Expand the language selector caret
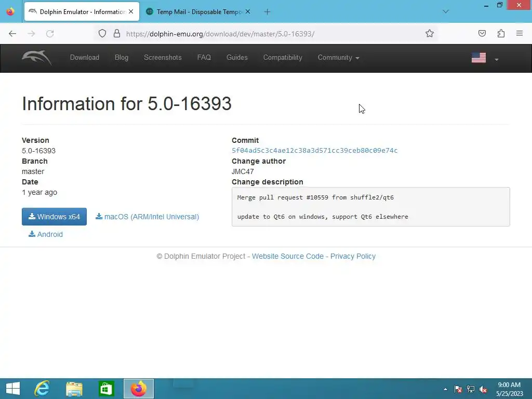 (x=497, y=59)
